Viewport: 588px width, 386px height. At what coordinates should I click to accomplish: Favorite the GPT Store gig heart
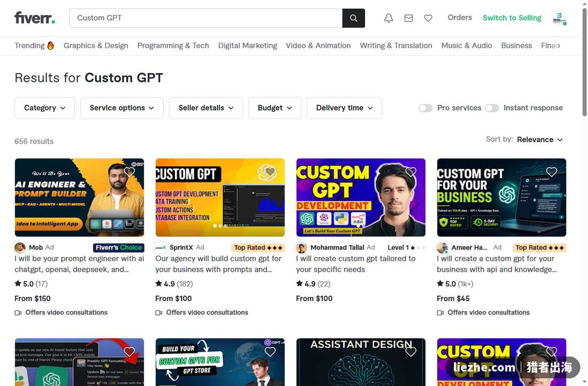pyautogui.click(x=270, y=351)
